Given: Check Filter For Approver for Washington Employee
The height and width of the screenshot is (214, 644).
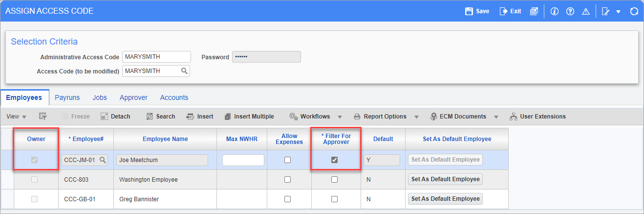Looking at the screenshot, I should [x=334, y=179].
